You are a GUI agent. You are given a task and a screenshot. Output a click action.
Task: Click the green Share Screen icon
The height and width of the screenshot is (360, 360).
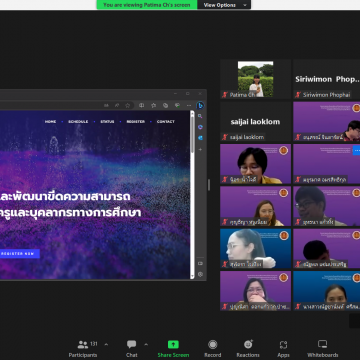tap(173, 344)
